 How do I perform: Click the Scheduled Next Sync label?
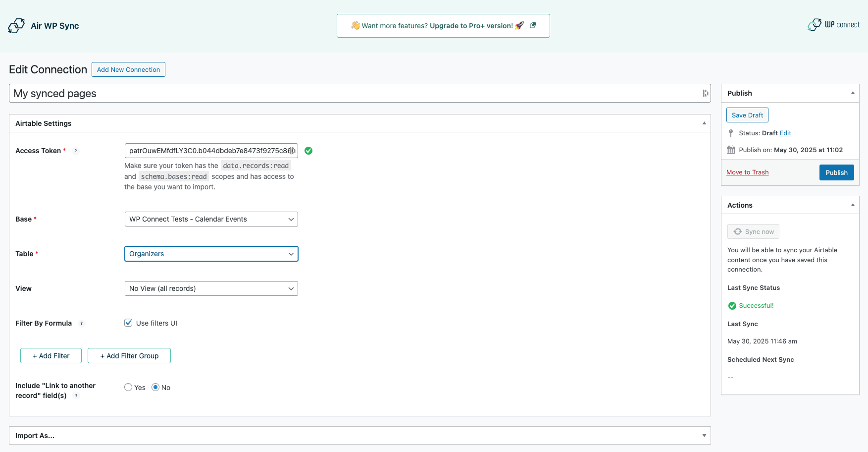(x=761, y=359)
